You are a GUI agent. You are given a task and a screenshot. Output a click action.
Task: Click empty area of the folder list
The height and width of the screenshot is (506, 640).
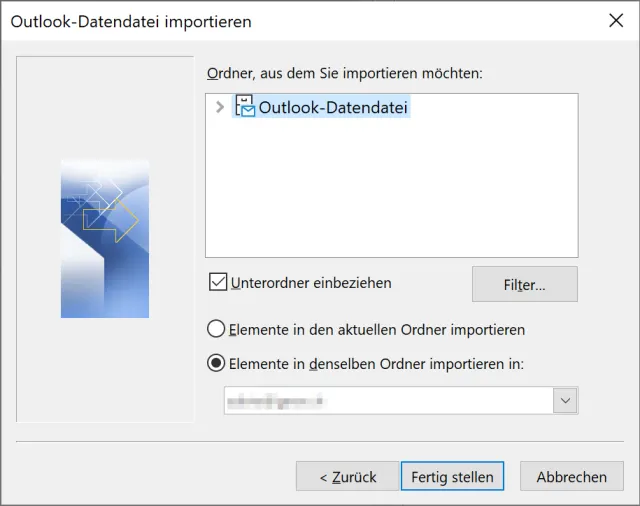pos(391,200)
